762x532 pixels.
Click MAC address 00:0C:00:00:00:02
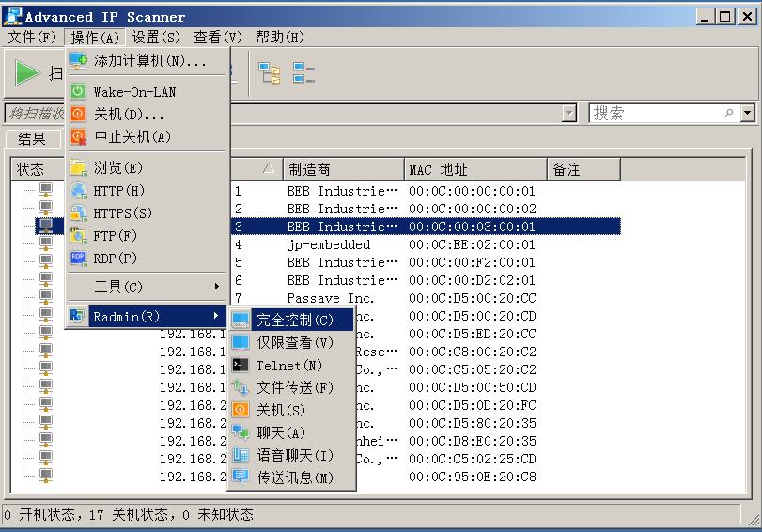[x=473, y=209]
